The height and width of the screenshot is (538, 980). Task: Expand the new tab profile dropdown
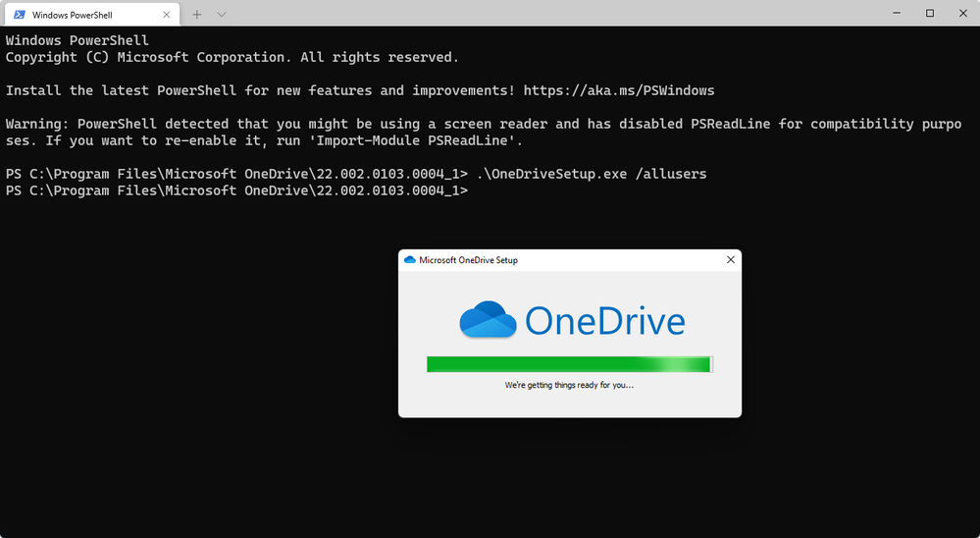click(222, 15)
